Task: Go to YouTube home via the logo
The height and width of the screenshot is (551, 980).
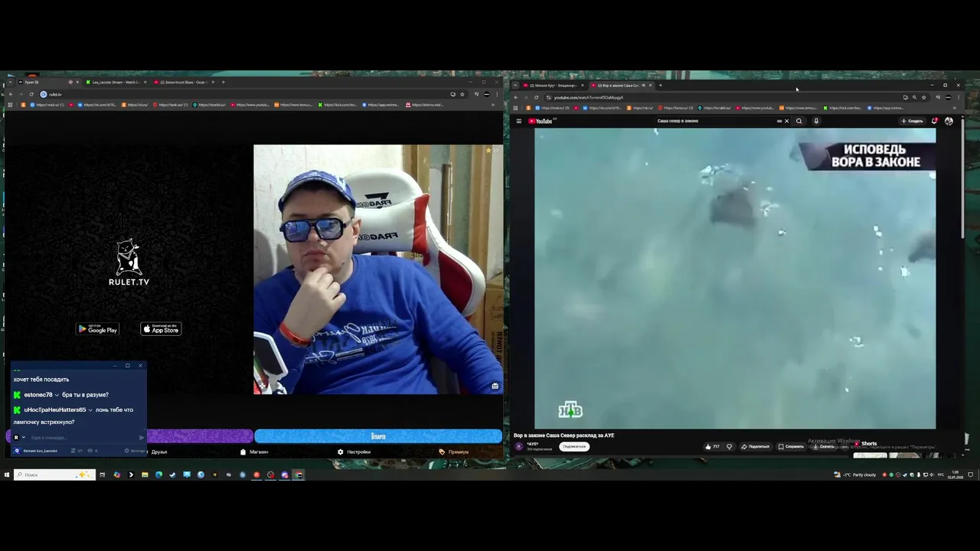Action: pyautogui.click(x=542, y=121)
